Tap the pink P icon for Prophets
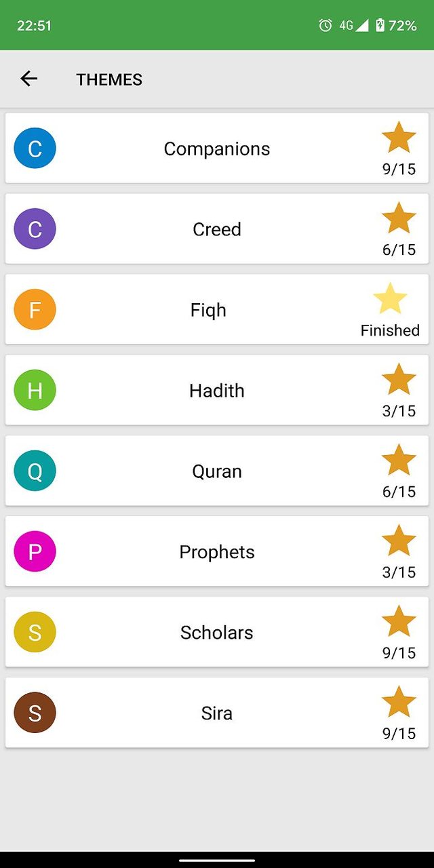This screenshot has height=868, width=434. (x=35, y=551)
